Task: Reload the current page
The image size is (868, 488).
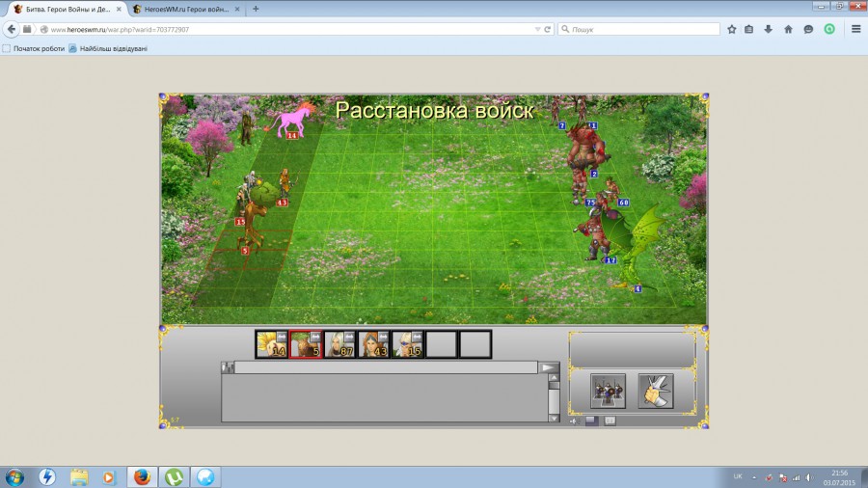Action: click(548, 29)
